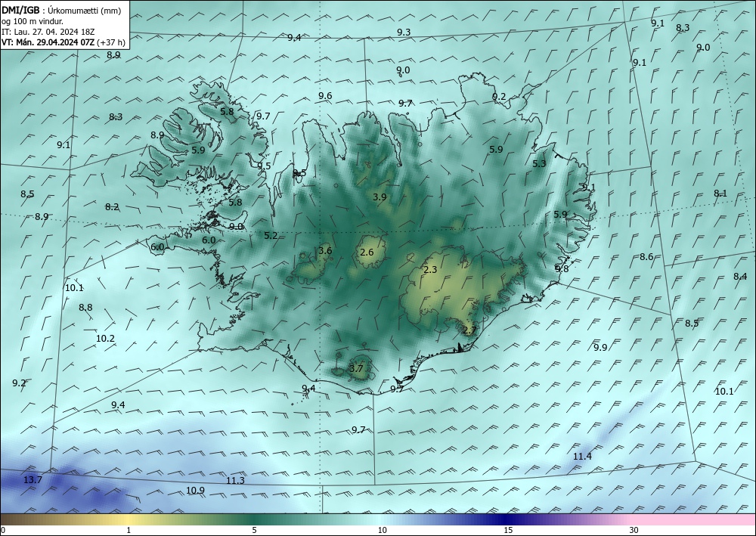The width and height of the screenshot is (756, 536).
Task: Click the 3.9 value in north-central Iceland
Action: (380, 197)
